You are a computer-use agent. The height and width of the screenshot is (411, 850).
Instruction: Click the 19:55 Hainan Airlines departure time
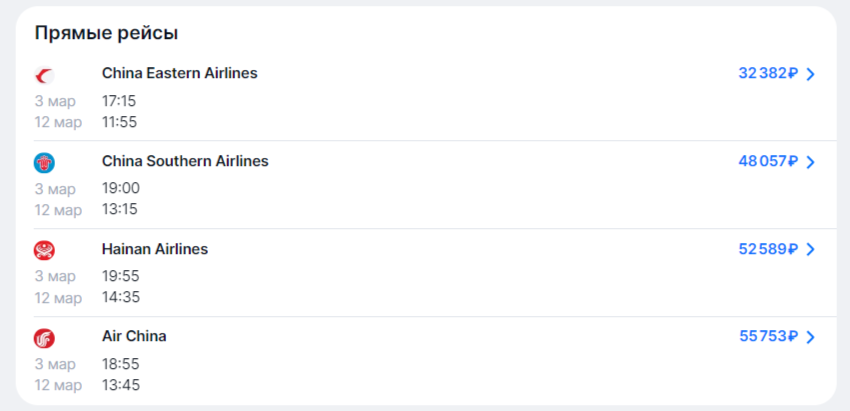click(120, 277)
